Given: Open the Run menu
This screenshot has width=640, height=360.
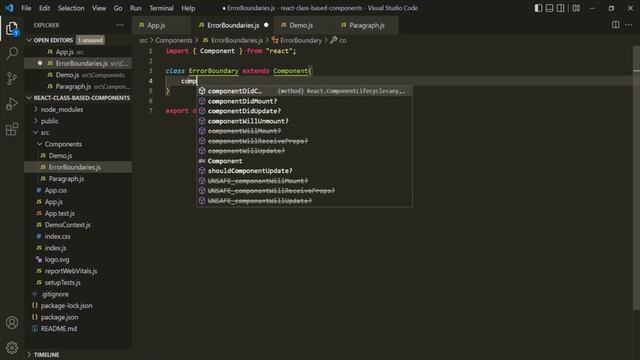Looking at the screenshot, I should (136, 8).
